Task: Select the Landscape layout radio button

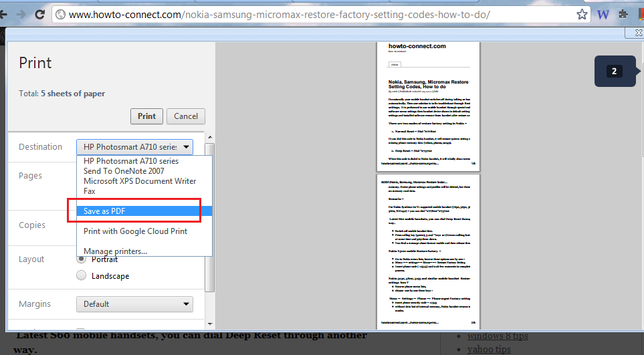Action: pyautogui.click(x=82, y=275)
